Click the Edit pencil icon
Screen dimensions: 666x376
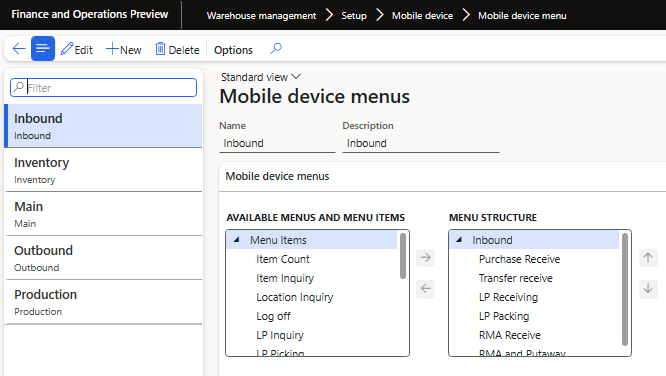click(x=67, y=49)
